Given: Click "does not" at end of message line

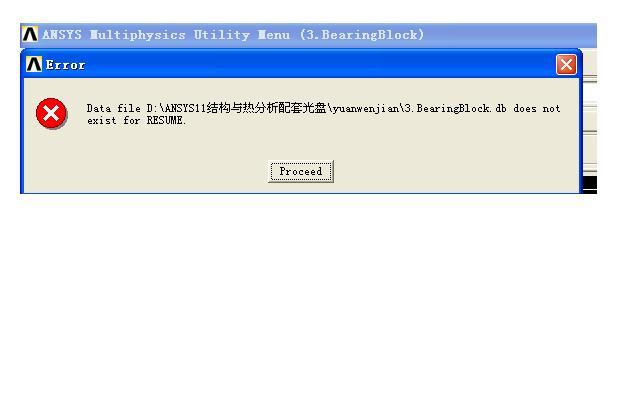Looking at the screenshot, I should click(x=537, y=109).
